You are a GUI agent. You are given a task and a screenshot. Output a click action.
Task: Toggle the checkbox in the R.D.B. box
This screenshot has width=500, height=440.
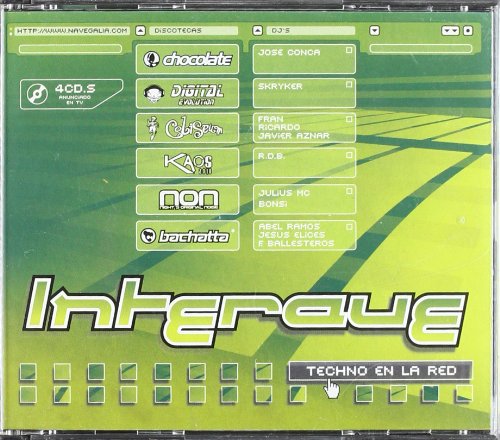coord(349,155)
